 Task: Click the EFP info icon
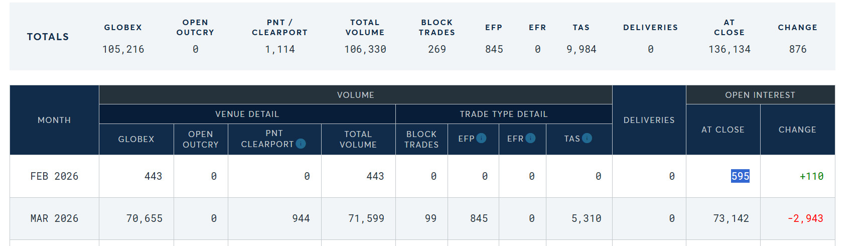[481, 138]
